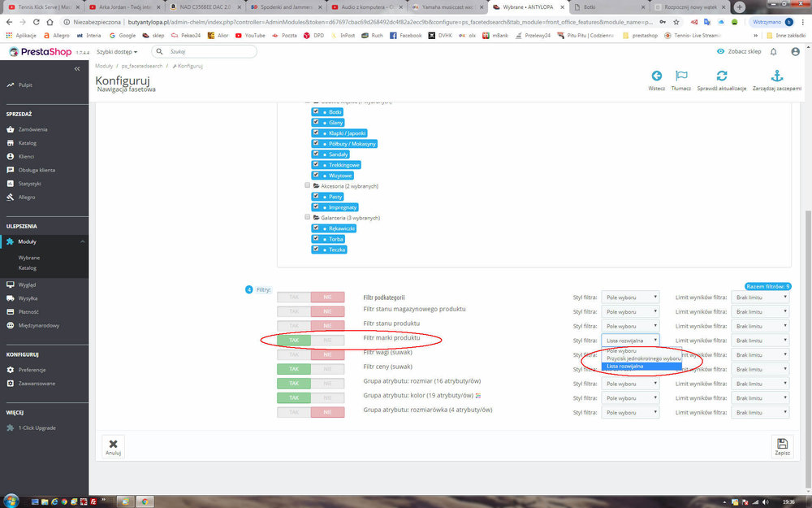Screen dimensions: 812x508
Task: Open the user profile avatar icon
Action: [796, 52]
